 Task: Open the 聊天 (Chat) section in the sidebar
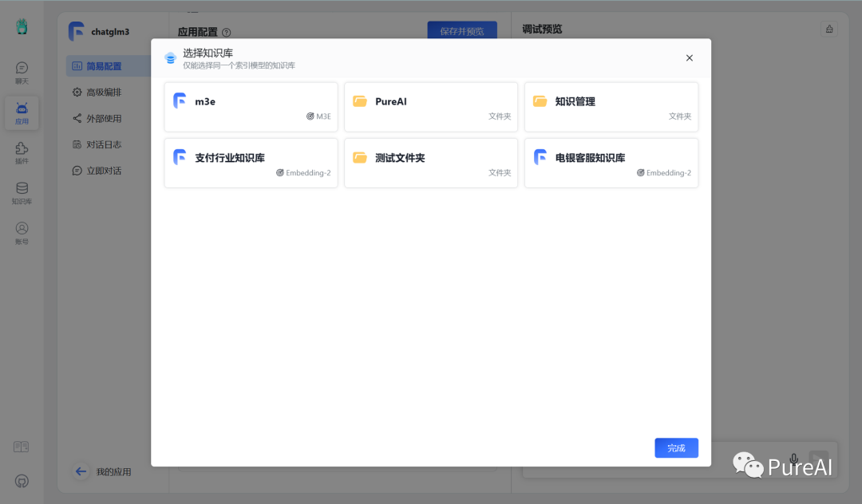tap(22, 73)
